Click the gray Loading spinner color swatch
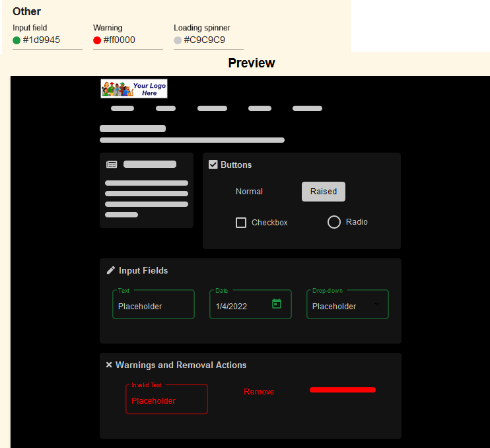 pos(178,40)
